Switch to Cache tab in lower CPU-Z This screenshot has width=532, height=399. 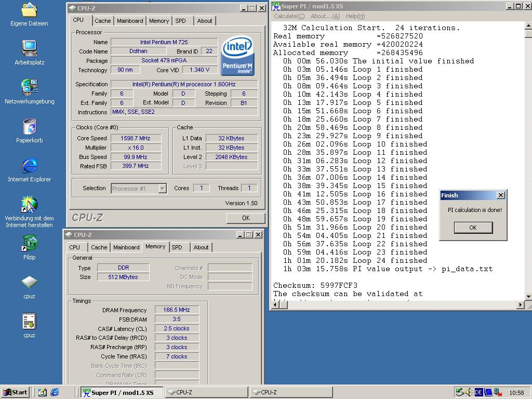coord(99,247)
